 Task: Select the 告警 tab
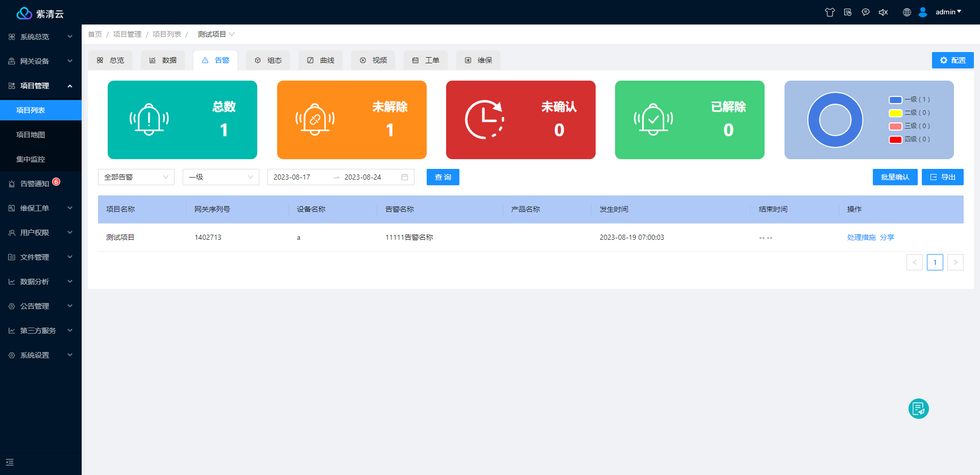[x=215, y=60]
